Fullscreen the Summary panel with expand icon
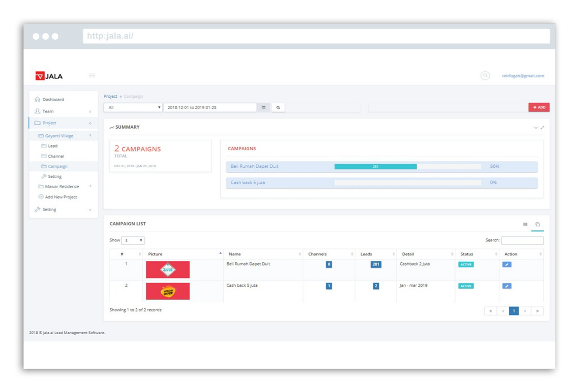 (x=542, y=128)
